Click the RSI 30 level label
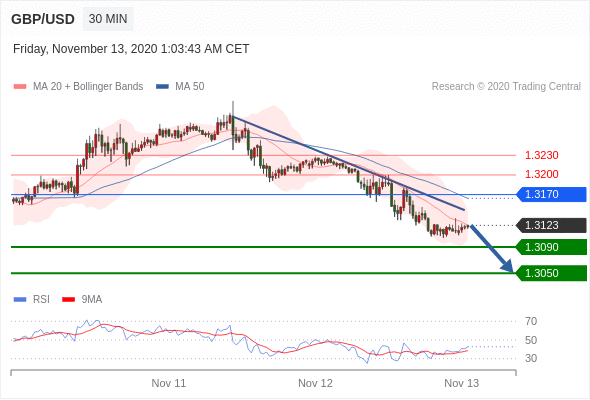 pos(531,358)
